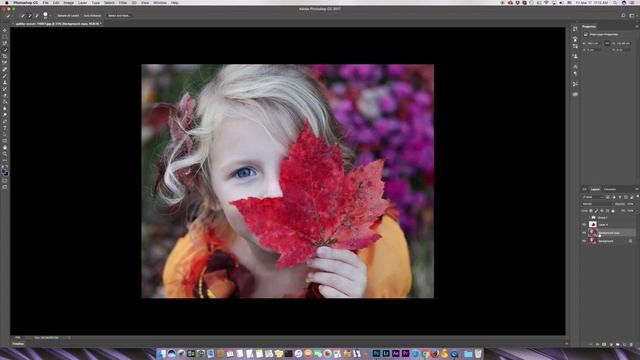Select the Move tool
640x360 pixels.
[x=5, y=30]
